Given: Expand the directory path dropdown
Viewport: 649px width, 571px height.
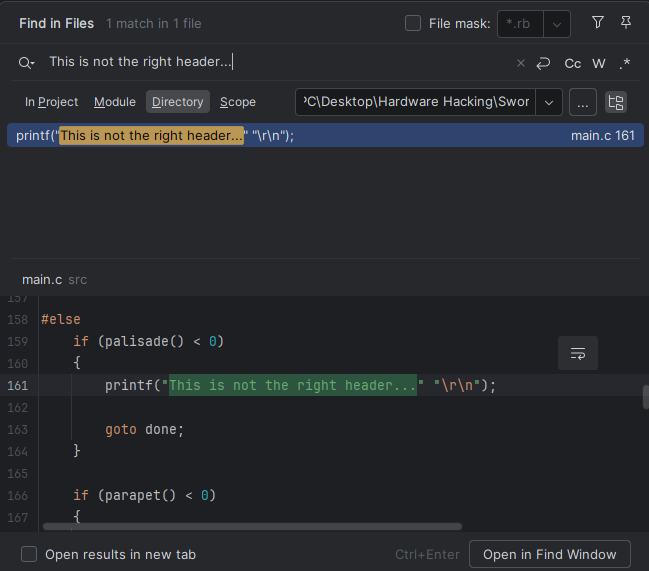Looking at the screenshot, I should (549, 102).
